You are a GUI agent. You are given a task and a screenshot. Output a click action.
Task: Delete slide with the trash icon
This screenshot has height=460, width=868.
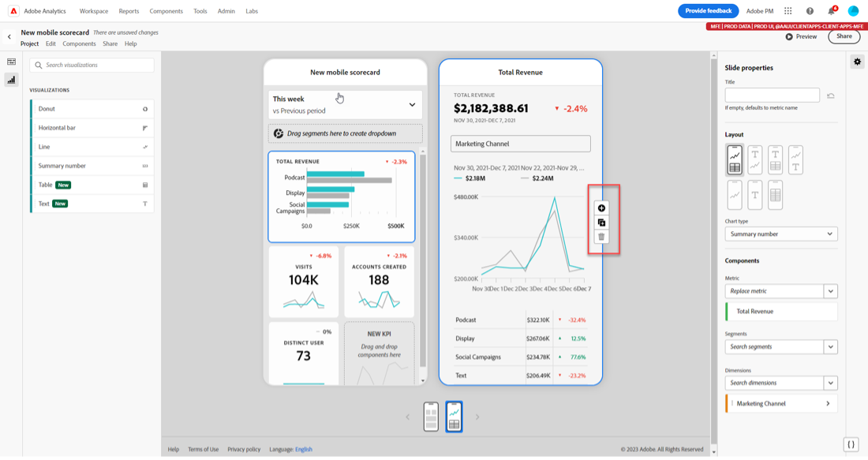601,237
